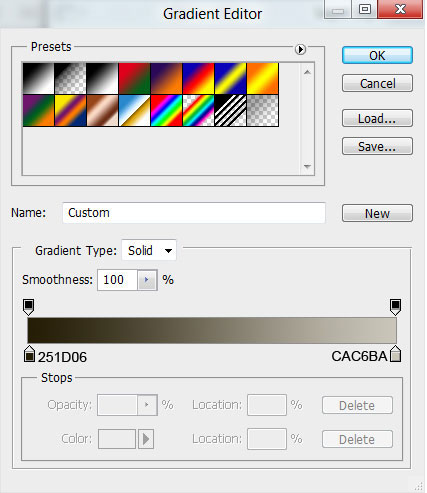The image size is (427, 493).
Task: Select the light CAC6BA color stop
Action: click(396, 354)
